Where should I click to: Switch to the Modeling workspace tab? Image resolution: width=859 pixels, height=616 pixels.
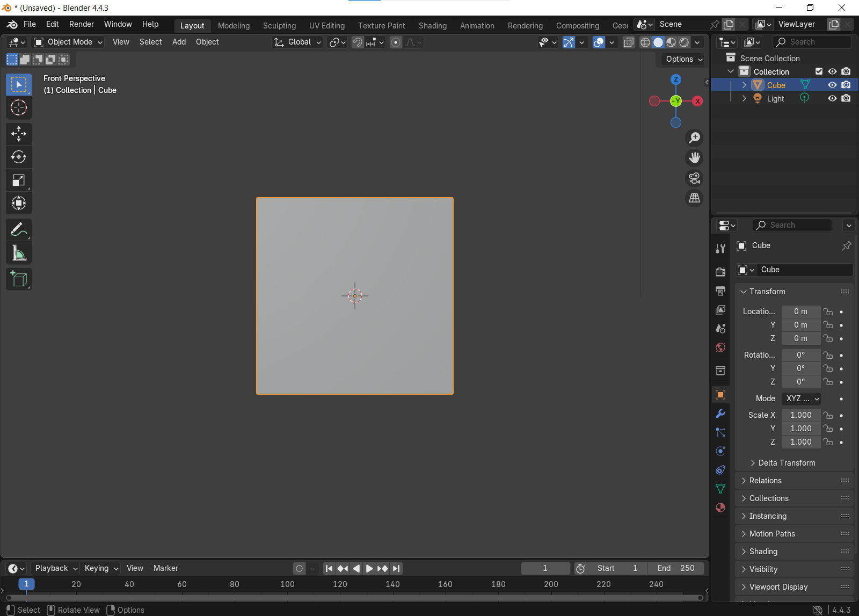234,26
